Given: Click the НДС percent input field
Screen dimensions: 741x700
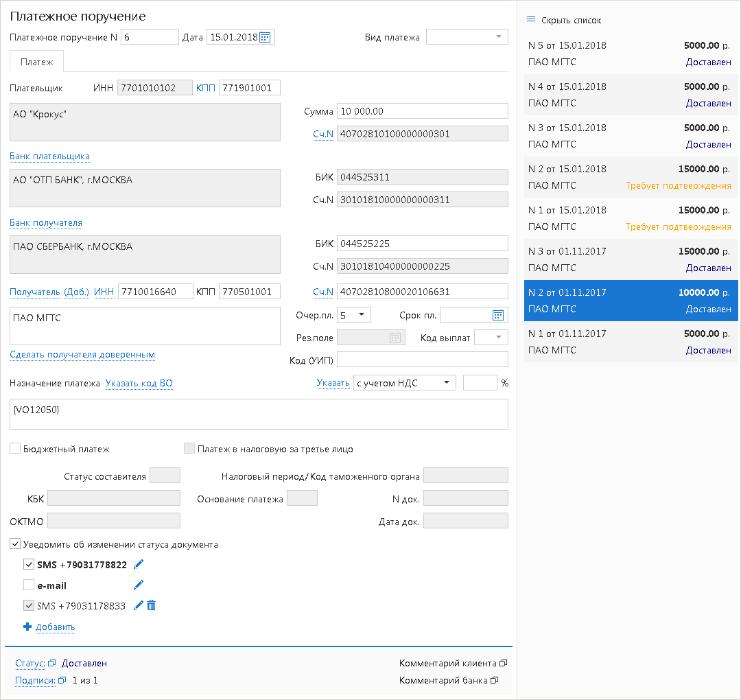Looking at the screenshot, I should (480, 383).
